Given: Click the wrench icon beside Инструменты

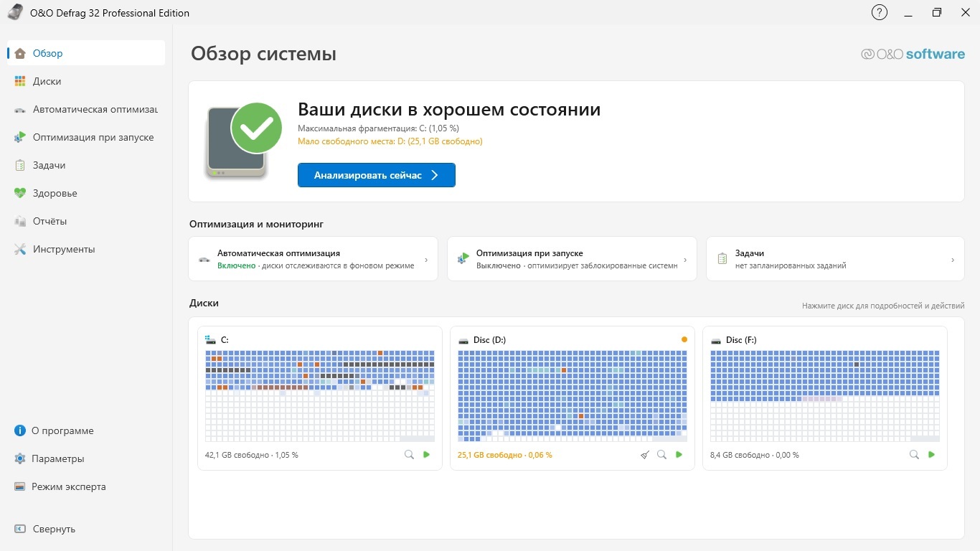Looking at the screenshot, I should [x=20, y=249].
